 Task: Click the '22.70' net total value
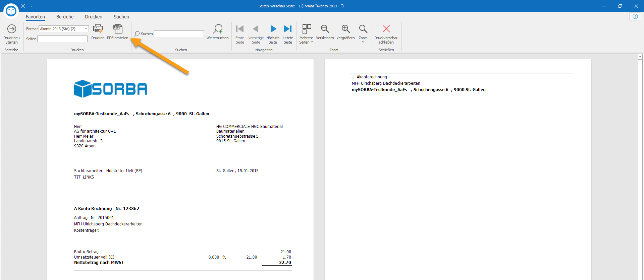click(x=285, y=263)
